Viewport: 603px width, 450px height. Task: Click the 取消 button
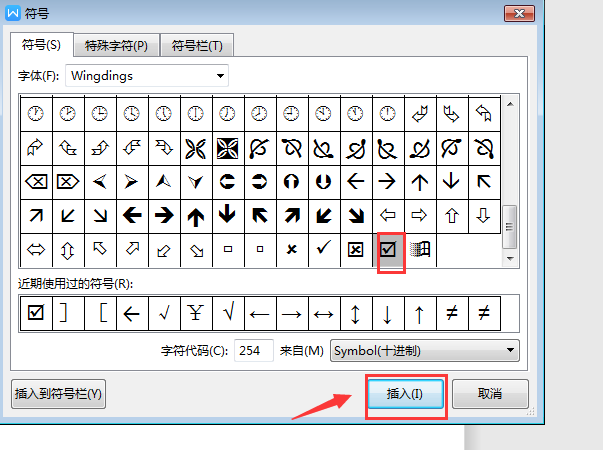[490, 394]
